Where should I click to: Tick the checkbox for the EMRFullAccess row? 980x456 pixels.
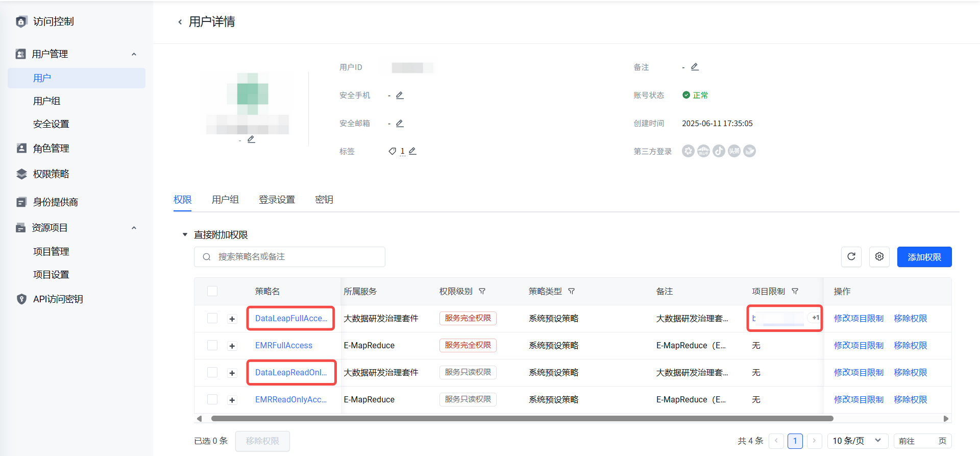click(x=212, y=346)
